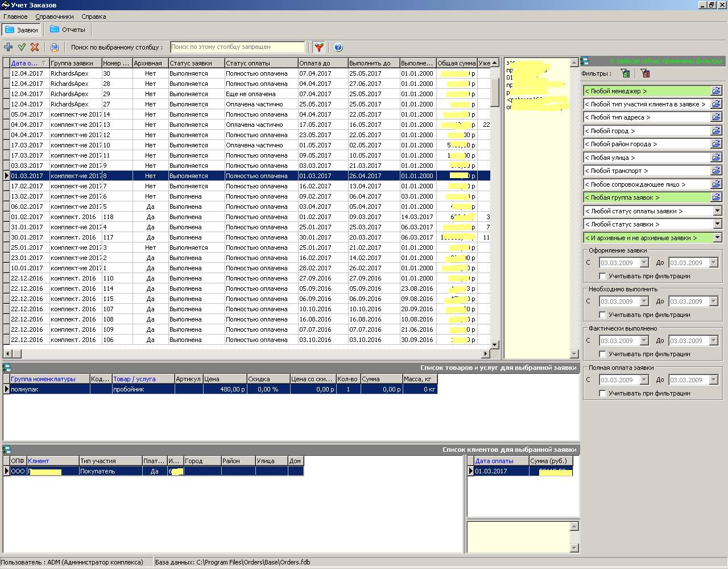Click the Группа заявки column header
The image size is (728, 569).
[75, 63]
